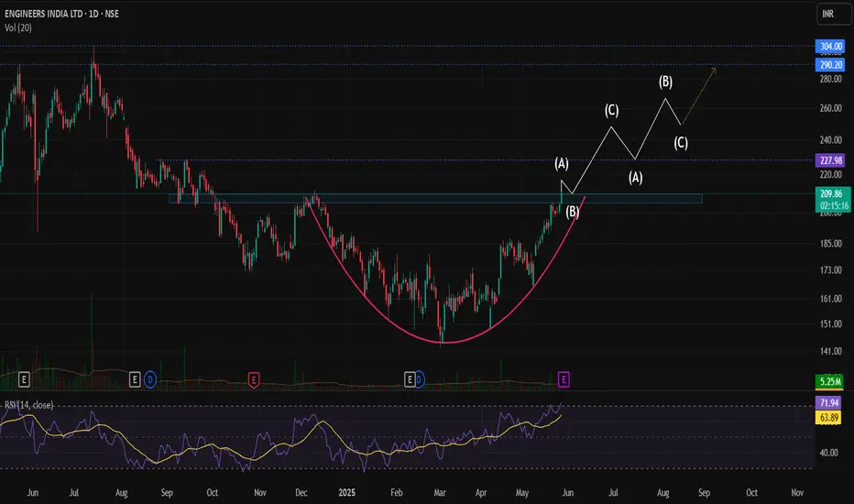Click the 40.00 RSI axis value

click(829, 453)
